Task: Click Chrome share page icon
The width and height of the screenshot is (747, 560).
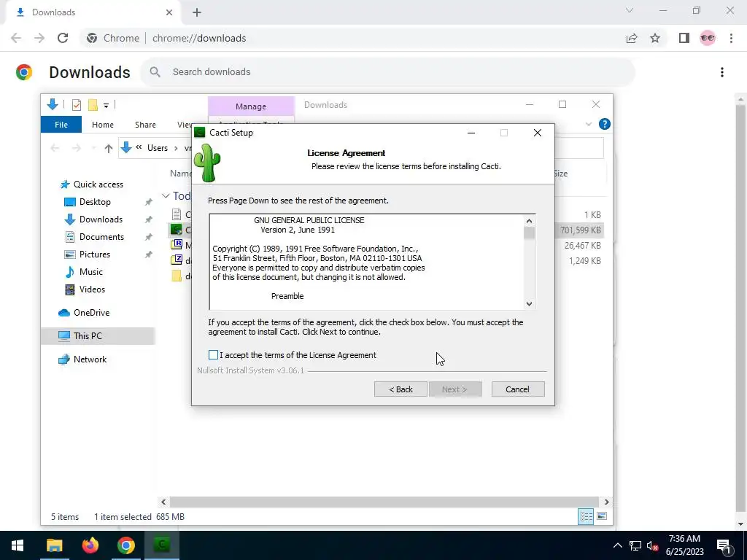Action: (x=632, y=38)
